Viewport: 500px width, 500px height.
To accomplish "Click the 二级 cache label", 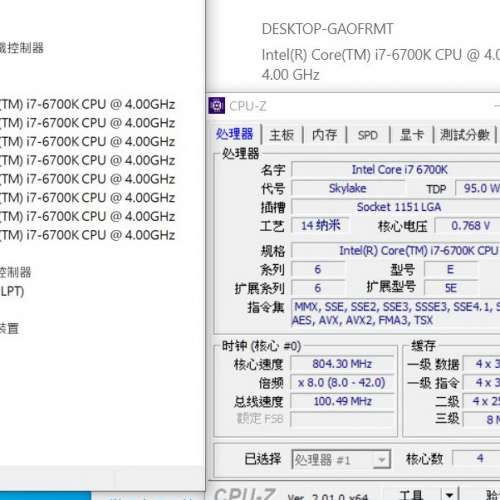I will tap(447, 401).
